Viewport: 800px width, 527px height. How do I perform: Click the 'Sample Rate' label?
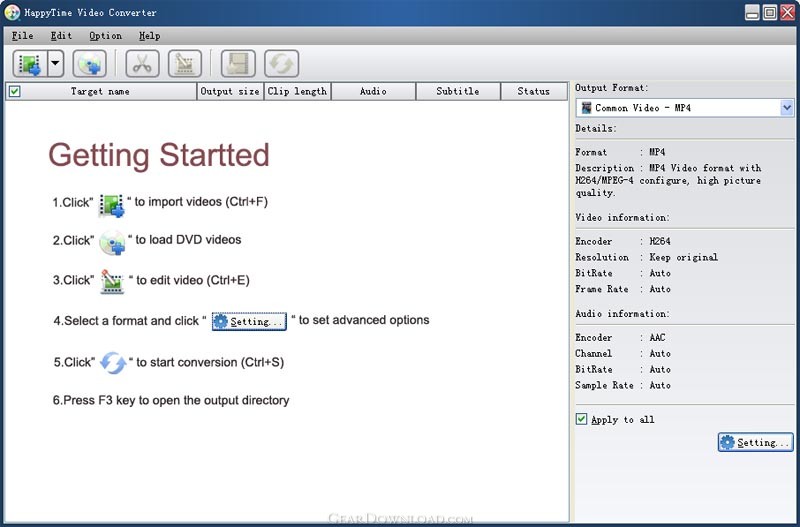coord(604,385)
